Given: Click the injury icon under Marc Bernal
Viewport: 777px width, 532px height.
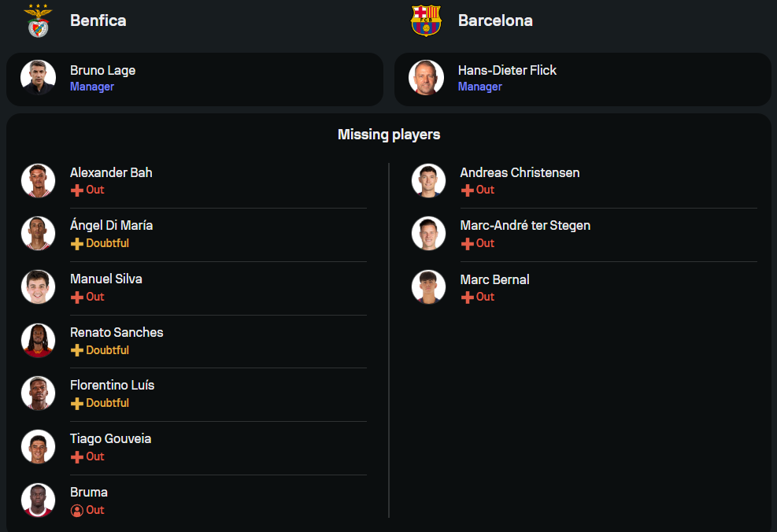Looking at the screenshot, I should click(x=467, y=297).
